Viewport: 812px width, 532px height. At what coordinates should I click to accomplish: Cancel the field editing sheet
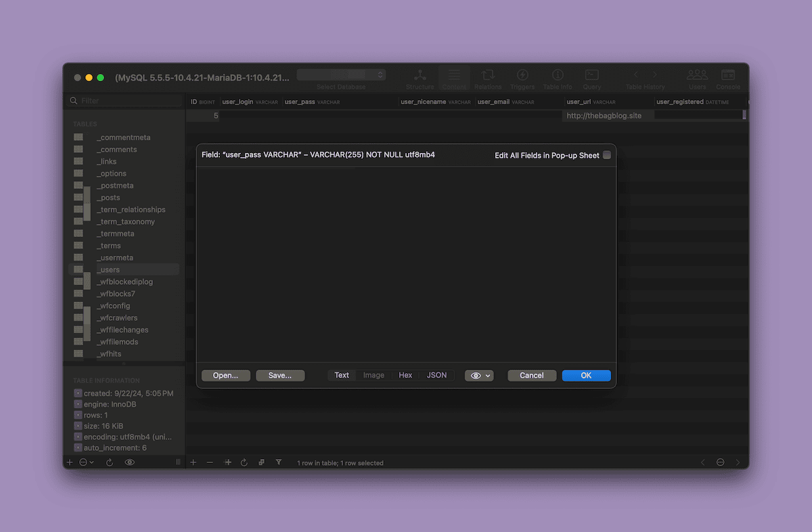532,375
